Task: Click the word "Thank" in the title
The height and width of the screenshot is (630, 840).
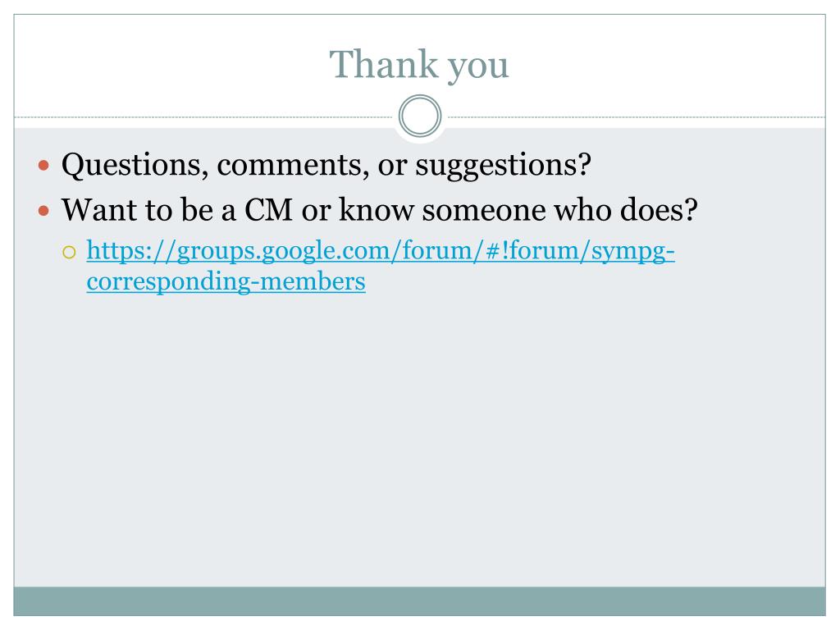Action: click(384, 64)
